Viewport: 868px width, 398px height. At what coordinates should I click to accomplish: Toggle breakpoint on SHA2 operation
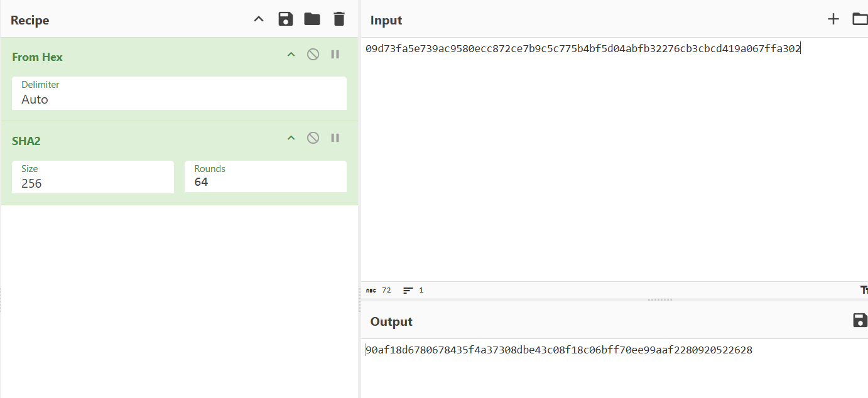point(335,138)
